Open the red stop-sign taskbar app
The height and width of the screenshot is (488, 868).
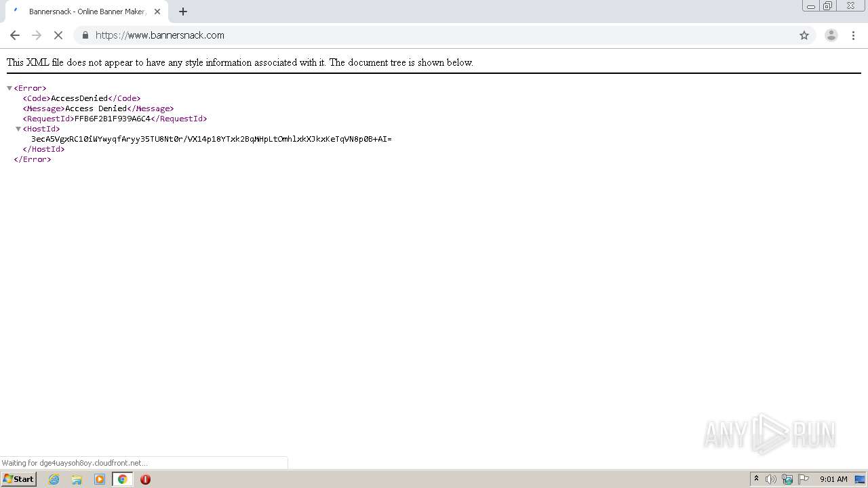tap(145, 479)
